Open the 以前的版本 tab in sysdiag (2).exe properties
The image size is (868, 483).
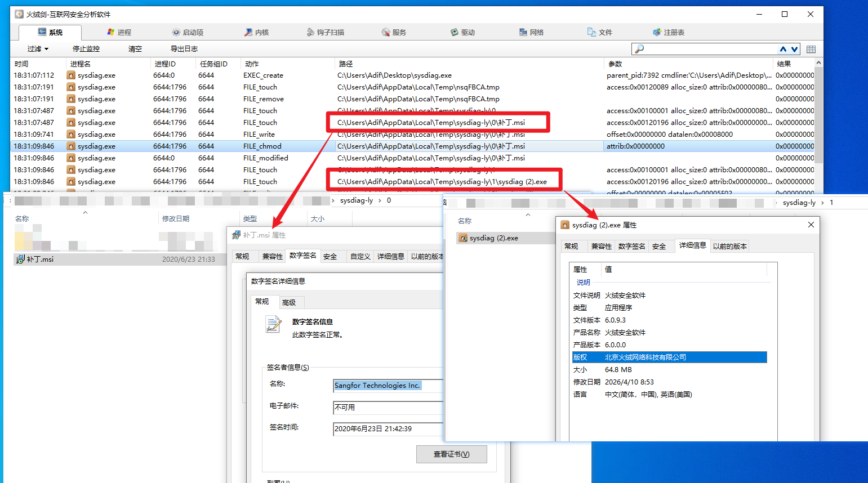tap(729, 246)
